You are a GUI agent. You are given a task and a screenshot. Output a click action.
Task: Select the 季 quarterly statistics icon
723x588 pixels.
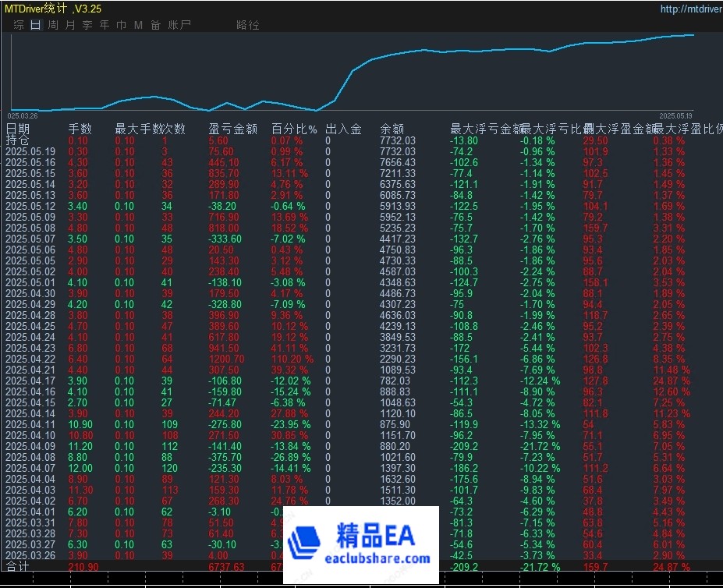86,24
